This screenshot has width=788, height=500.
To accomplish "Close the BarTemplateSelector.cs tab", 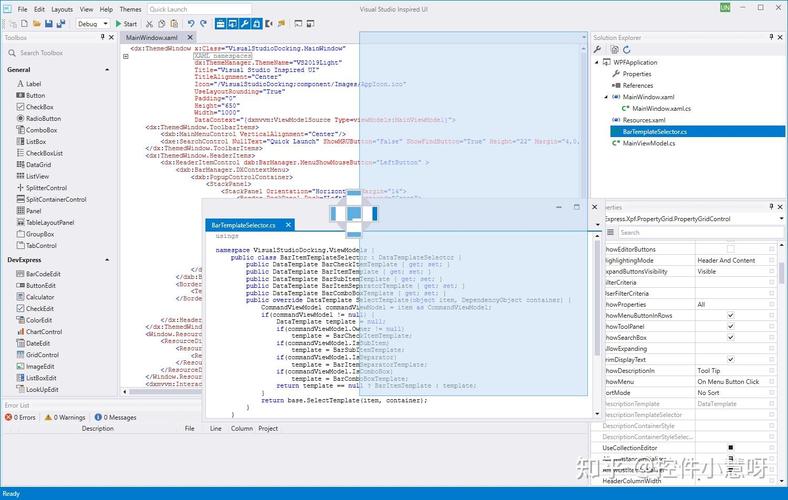I will point(288,225).
